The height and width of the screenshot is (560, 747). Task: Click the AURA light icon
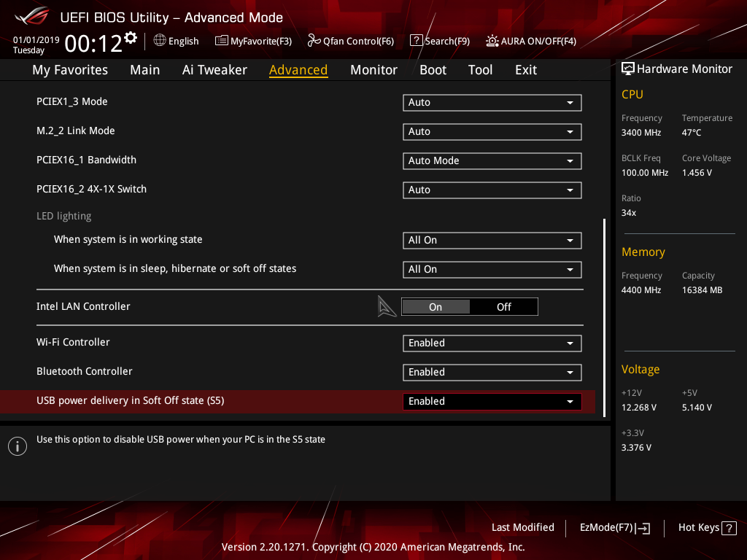[x=492, y=41]
